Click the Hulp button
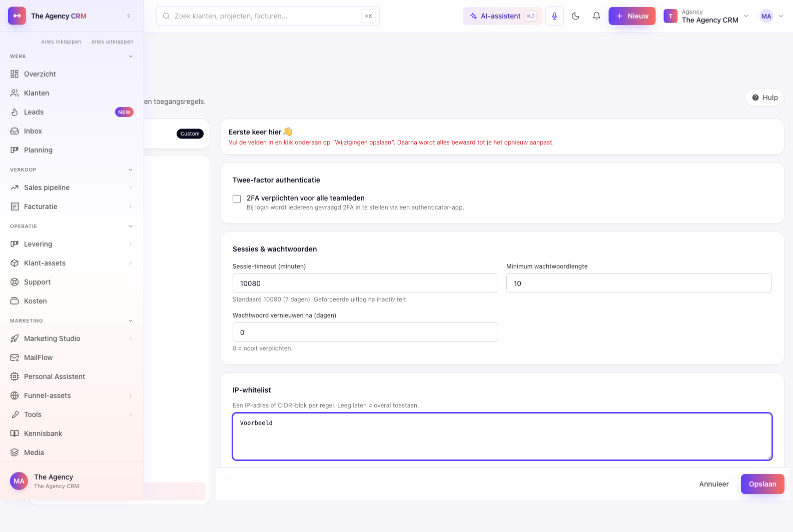This screenshot has width=793, height=532. [x=764, y=97]
